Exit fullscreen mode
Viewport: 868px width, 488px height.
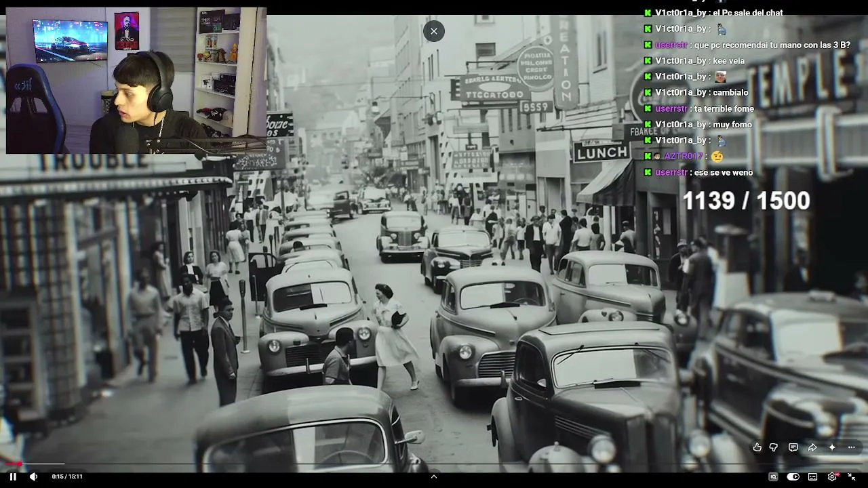(852, 476)
